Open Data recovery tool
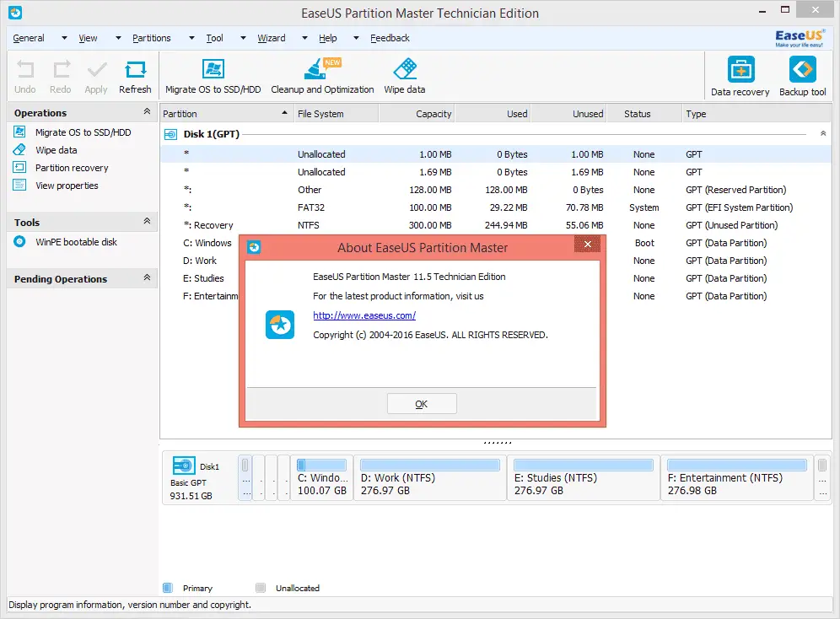The image size is (840, 619). pyautogui.click(x=740, y=77)
